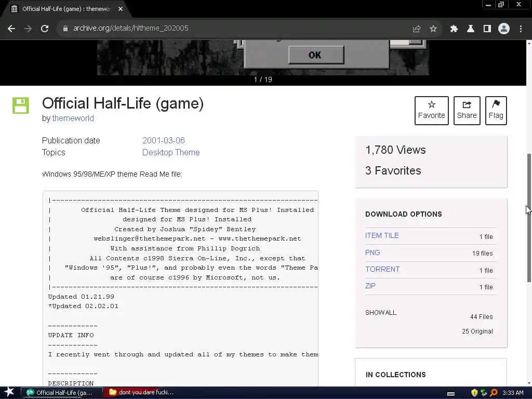The height and width of the screenshot is (399, 532).
Task: Click the 'Created by Joshua Spidey Bentley' line
Action: 185,229
